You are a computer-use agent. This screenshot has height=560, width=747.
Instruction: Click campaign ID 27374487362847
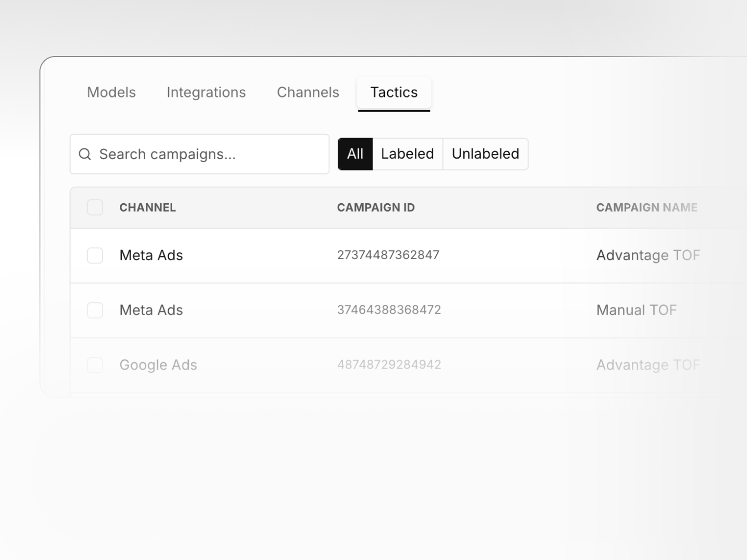[x=388, y=255]
